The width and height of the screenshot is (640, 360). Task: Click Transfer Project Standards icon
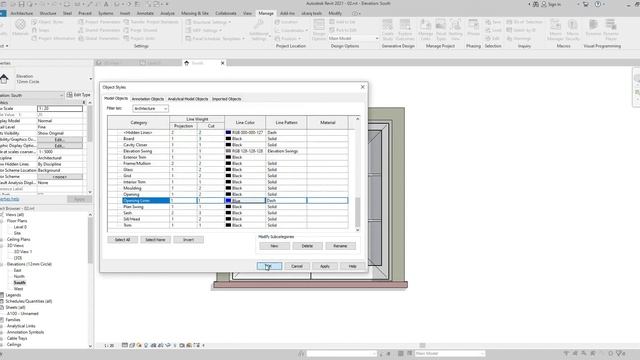tap(127, 22)
